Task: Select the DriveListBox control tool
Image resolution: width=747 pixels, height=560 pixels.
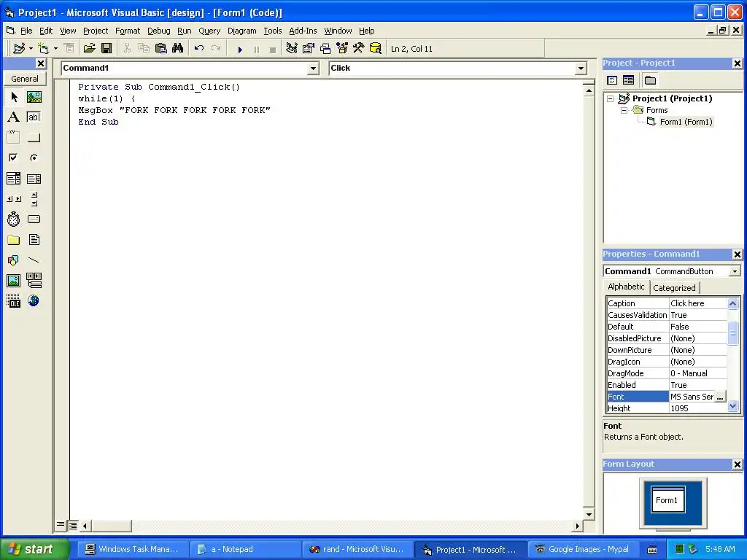Action: point(34,219)
